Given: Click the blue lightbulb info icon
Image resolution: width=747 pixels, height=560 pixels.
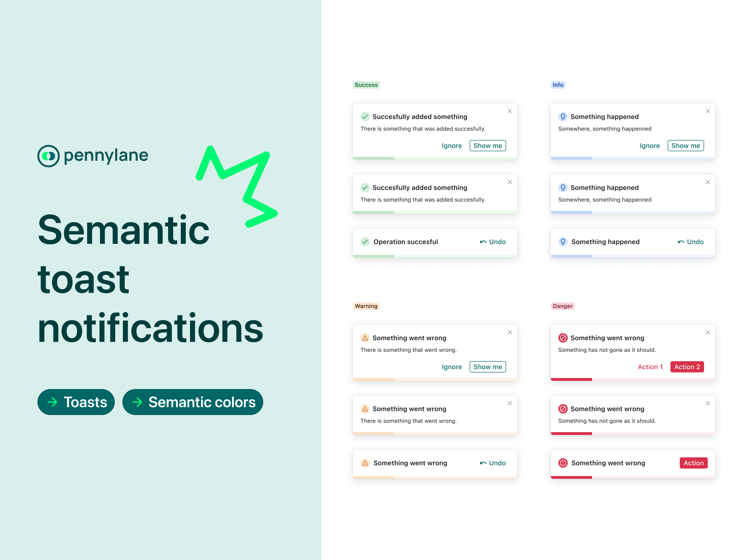Looking at the screenshot, I should pyautogui.click(x=563, y=116).
